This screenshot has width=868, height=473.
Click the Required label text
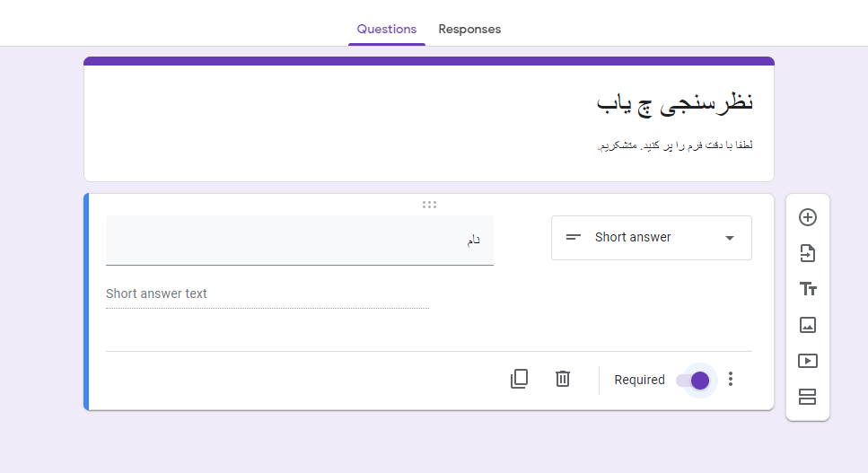[x=639, y=380]
